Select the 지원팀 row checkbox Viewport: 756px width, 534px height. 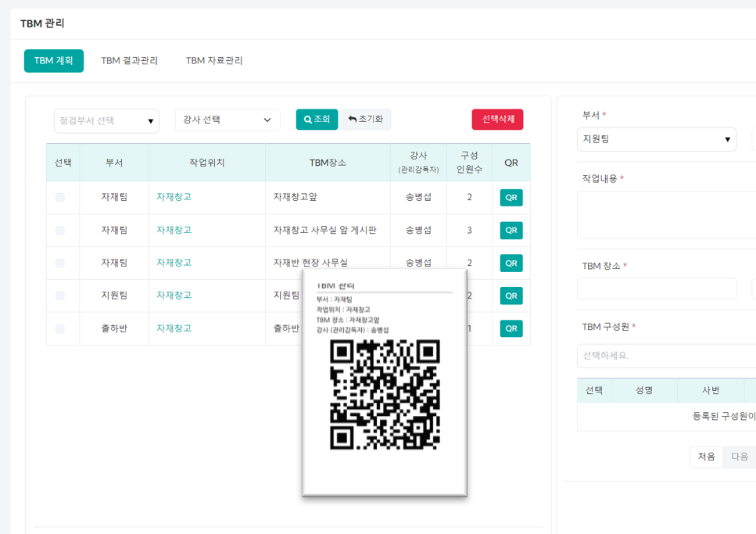[60, 296]
